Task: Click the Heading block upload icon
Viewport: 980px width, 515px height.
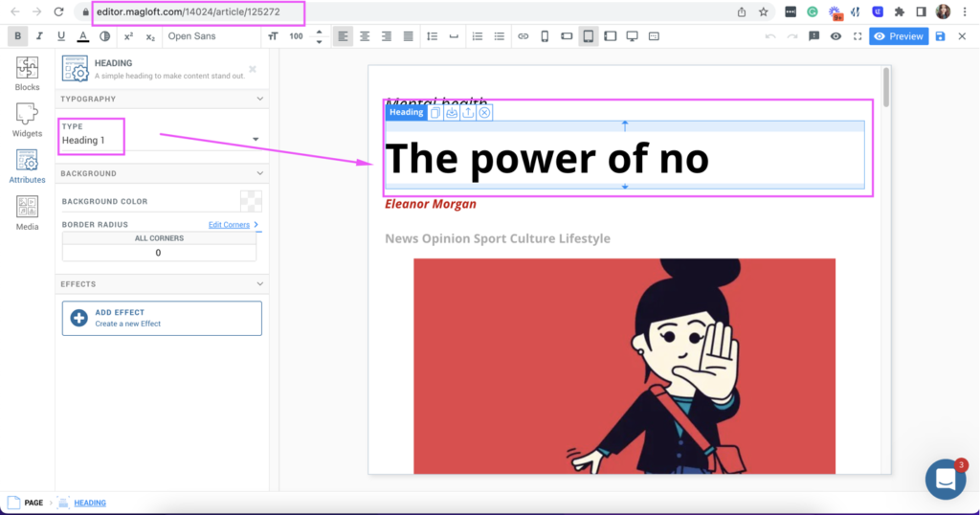Action: [468, 113]
